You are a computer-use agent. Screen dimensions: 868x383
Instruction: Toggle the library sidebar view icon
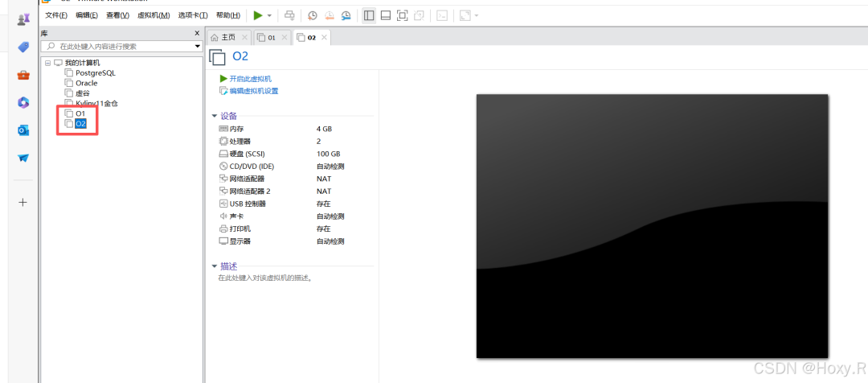[x=369, y=15]
